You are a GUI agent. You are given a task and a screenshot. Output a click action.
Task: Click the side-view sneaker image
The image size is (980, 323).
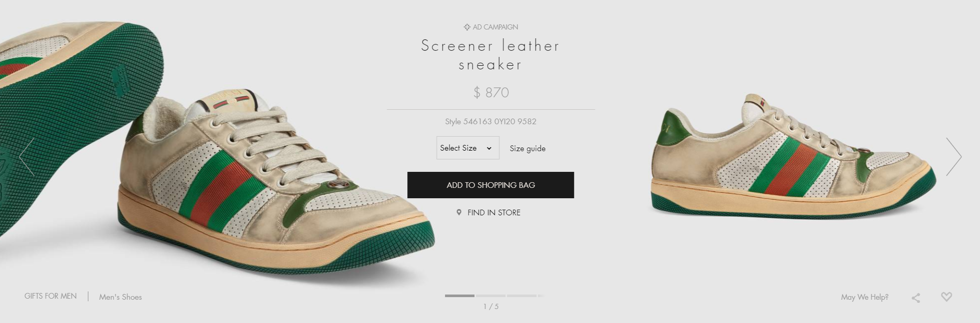tap(793, 156)
